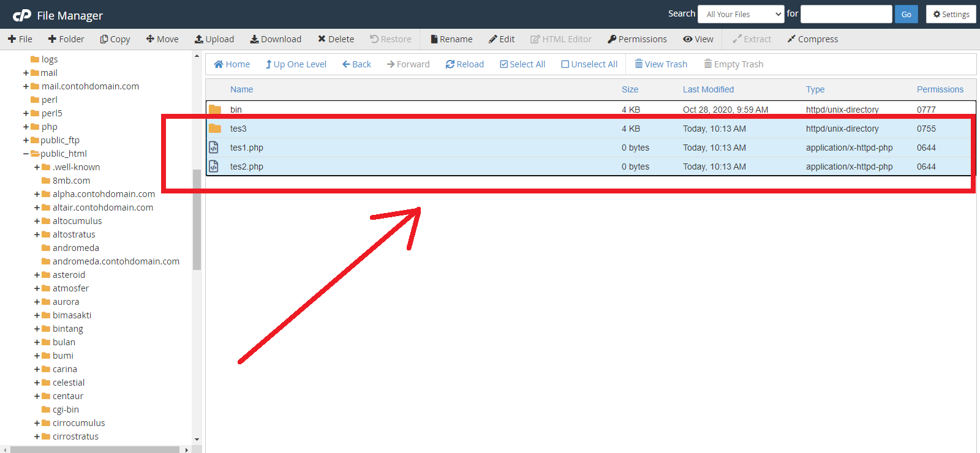Click the Go search button

907,14
